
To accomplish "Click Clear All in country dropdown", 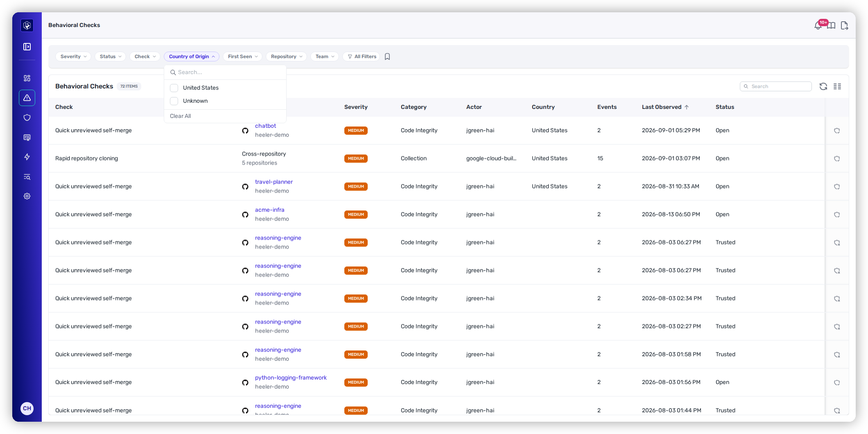I will point(180,116).
